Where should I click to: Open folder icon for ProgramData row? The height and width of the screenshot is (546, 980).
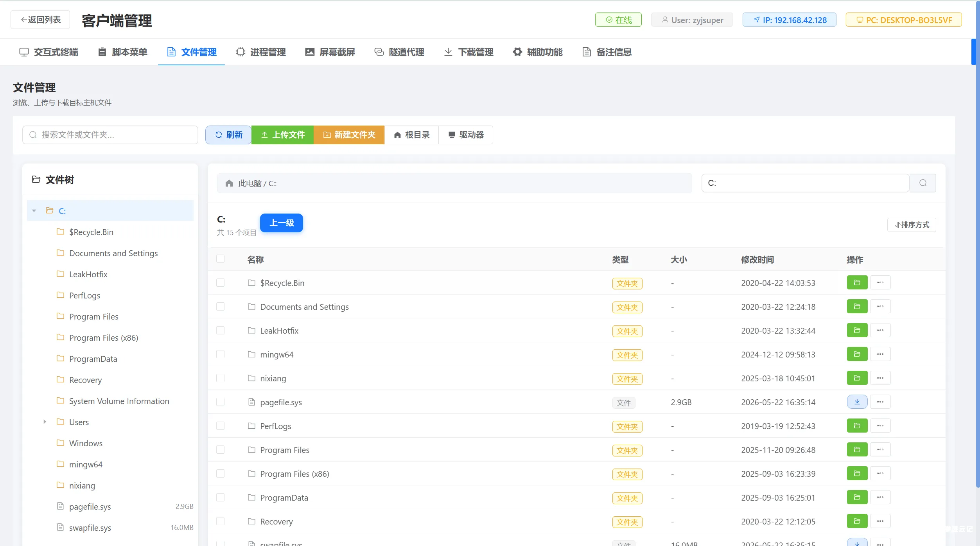click(857, 497)
